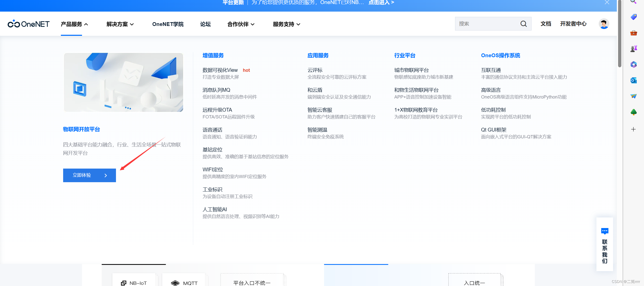Image resolution: width=644 pixels, height=286 pixels.
Task: Open the OneNET学院 menu item
Action: pos(168,24)
